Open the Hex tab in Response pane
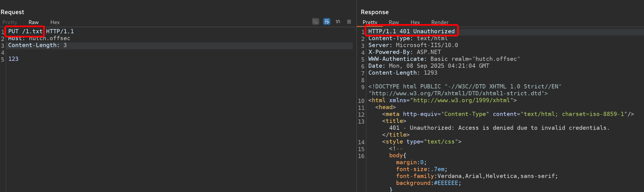The height and width of the screenshot is (192, 644). coord(415,22)
